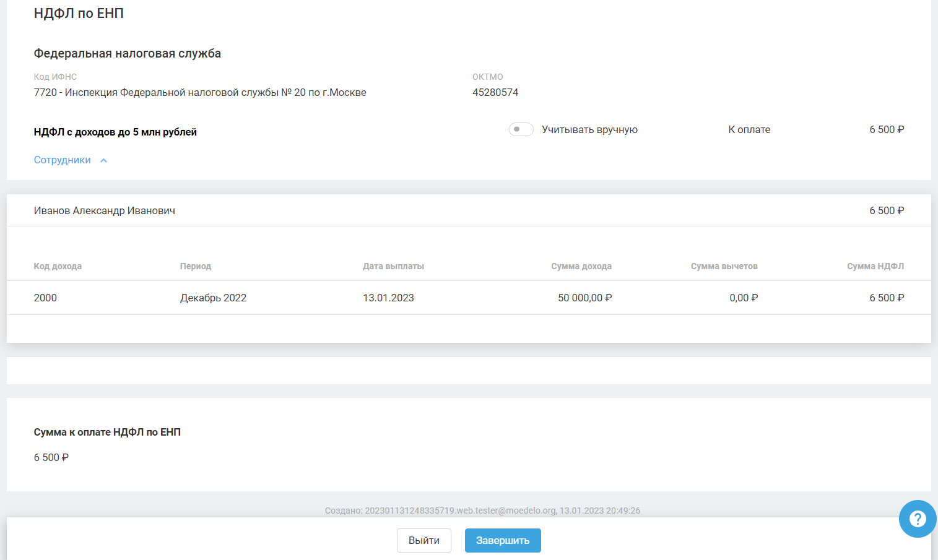Click the chevron arrow beside Сотрудники
This screenshot has width=938, height=560.
104,161
